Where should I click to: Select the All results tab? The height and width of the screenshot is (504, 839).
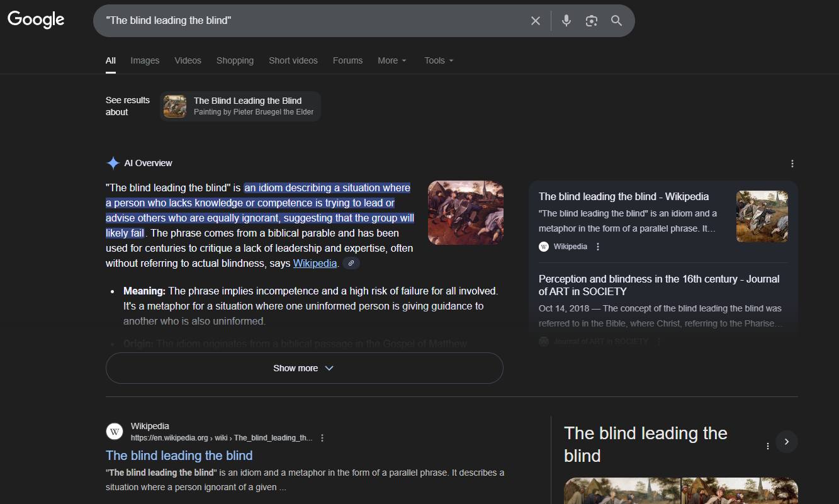click(x=111, y=60)
